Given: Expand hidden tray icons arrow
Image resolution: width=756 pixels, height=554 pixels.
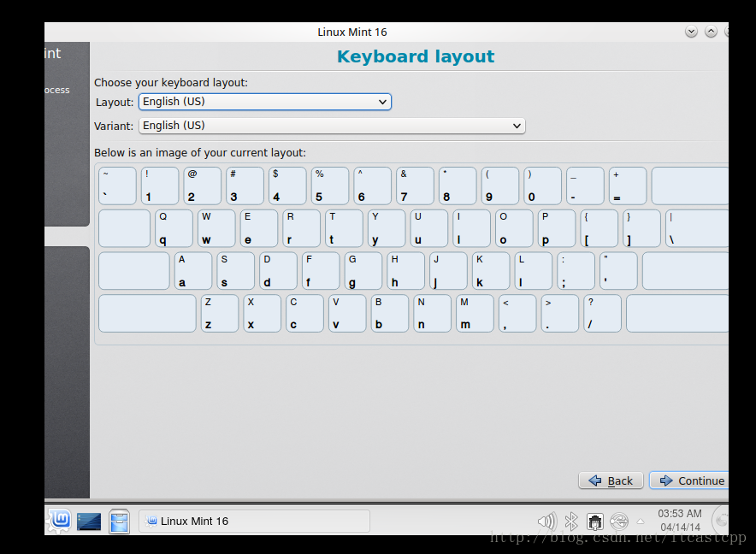Looking at the screenshot, I should click(x=641, y=522).
